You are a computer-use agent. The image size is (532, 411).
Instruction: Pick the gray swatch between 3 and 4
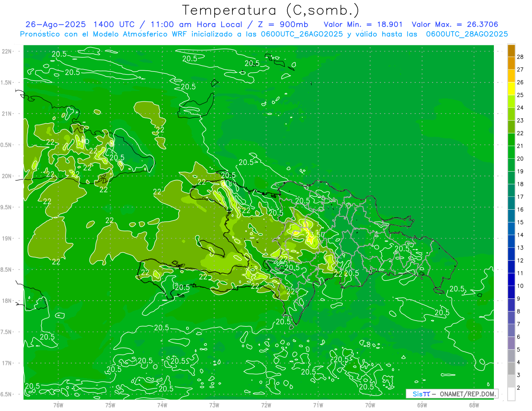(511, 368)
